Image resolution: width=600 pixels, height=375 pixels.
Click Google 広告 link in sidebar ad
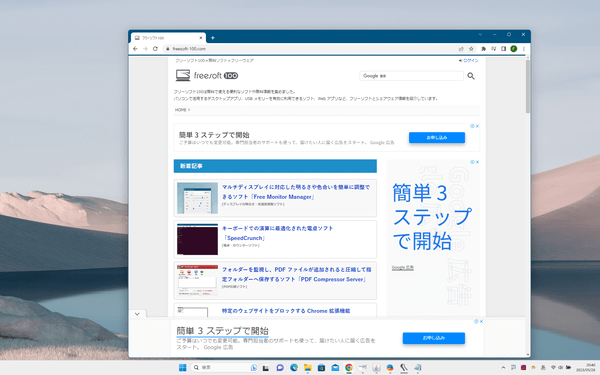pos(403,267)
